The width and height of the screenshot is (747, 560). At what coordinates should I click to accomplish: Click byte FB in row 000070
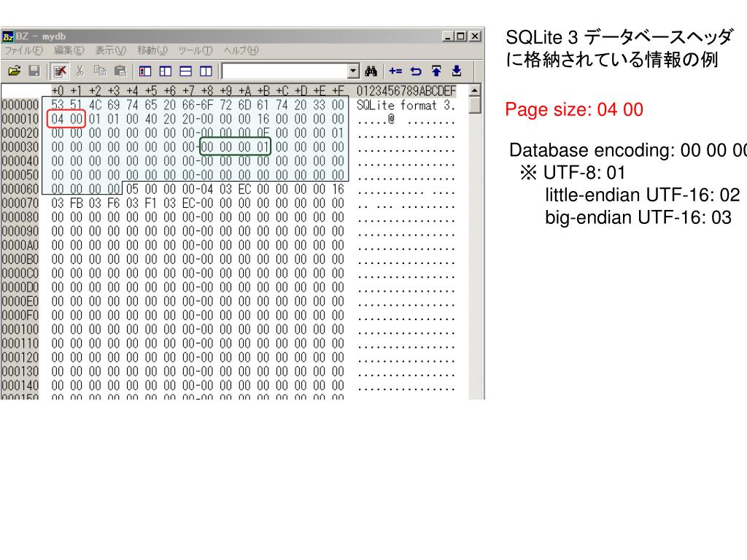[x=76, y=203]
